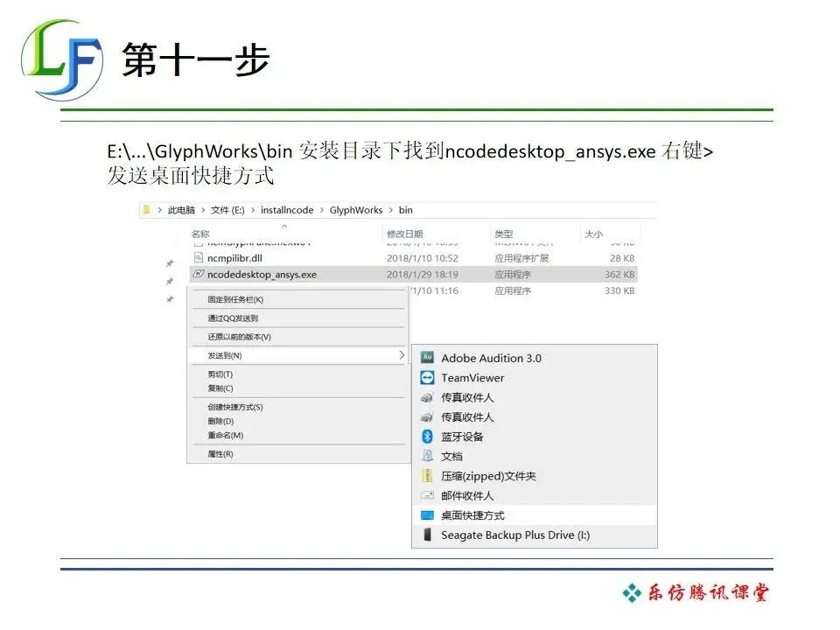
Task: Click date 2018/1/10 10:52
Action: [x=422, y=258]
